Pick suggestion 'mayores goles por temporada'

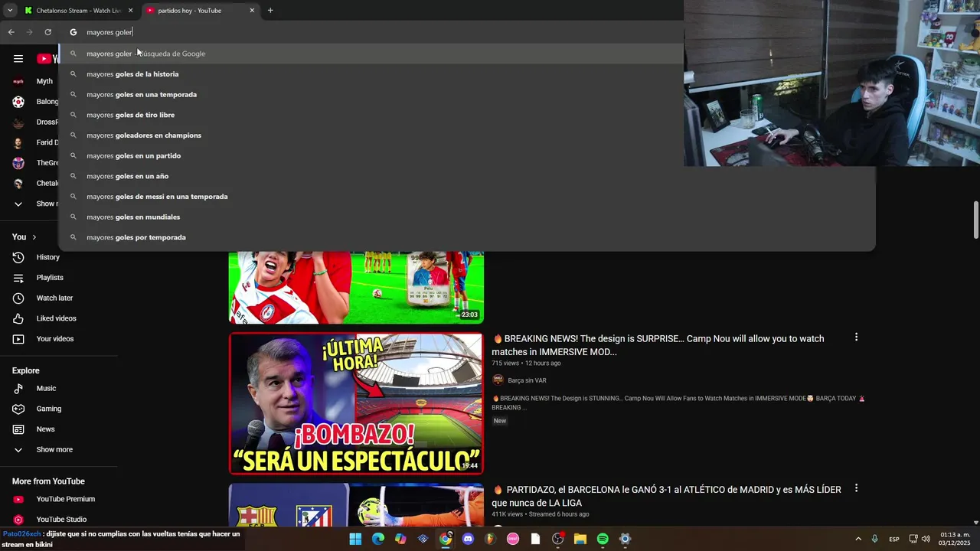(467, 237)
